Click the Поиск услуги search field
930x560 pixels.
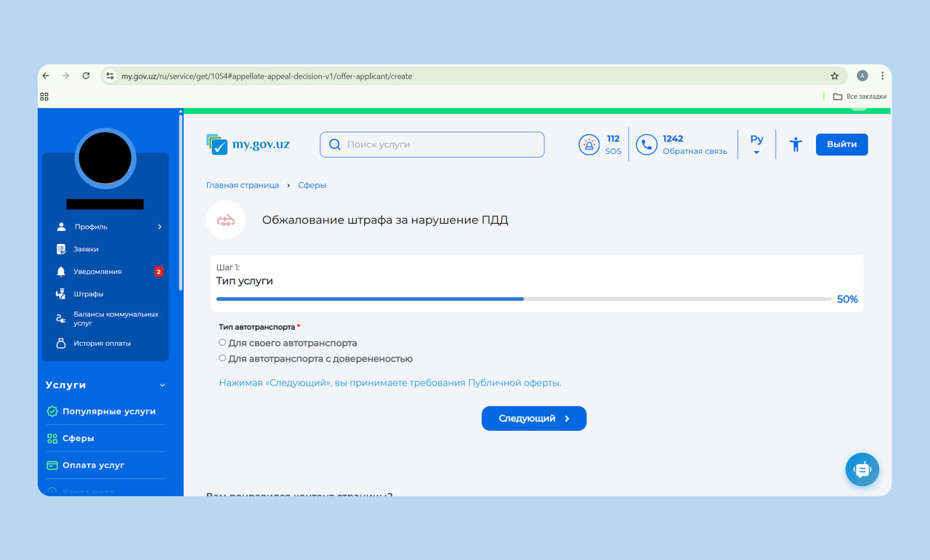pyautogui.click(x=432, y=145)
